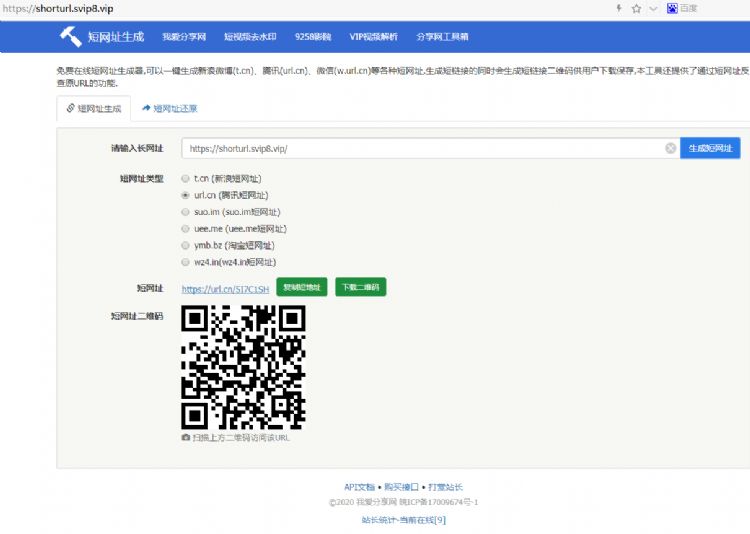750x534 pixels.
Task: Select the t.cn Sina short URL radio button
Action: click(x=185, y=178)
